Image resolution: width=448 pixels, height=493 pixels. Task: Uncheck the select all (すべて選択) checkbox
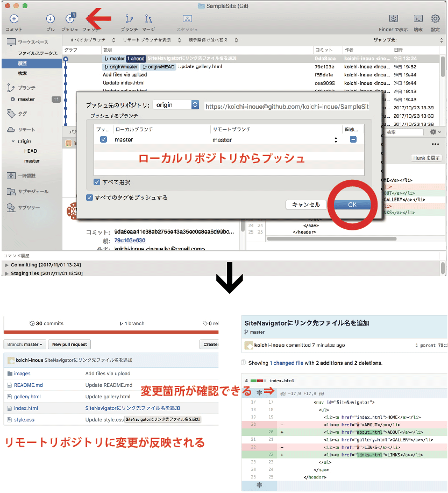click(97, 182)
